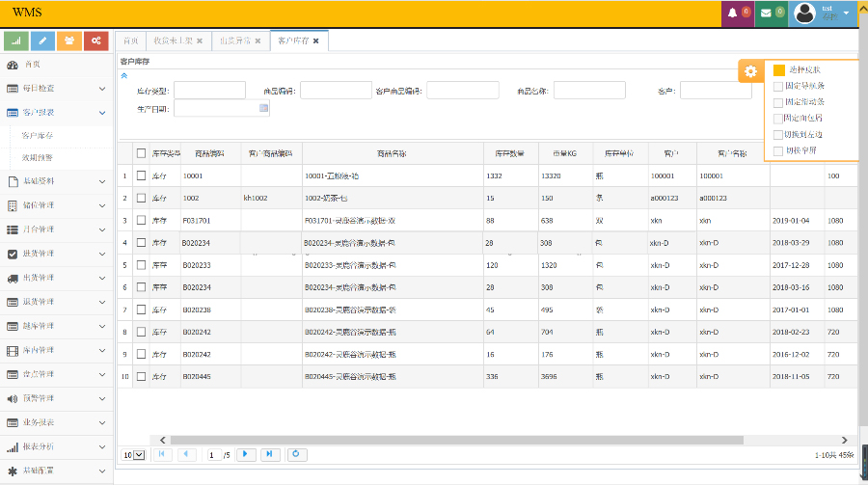Focus the 商品名称 search input field

coord(589,91)
